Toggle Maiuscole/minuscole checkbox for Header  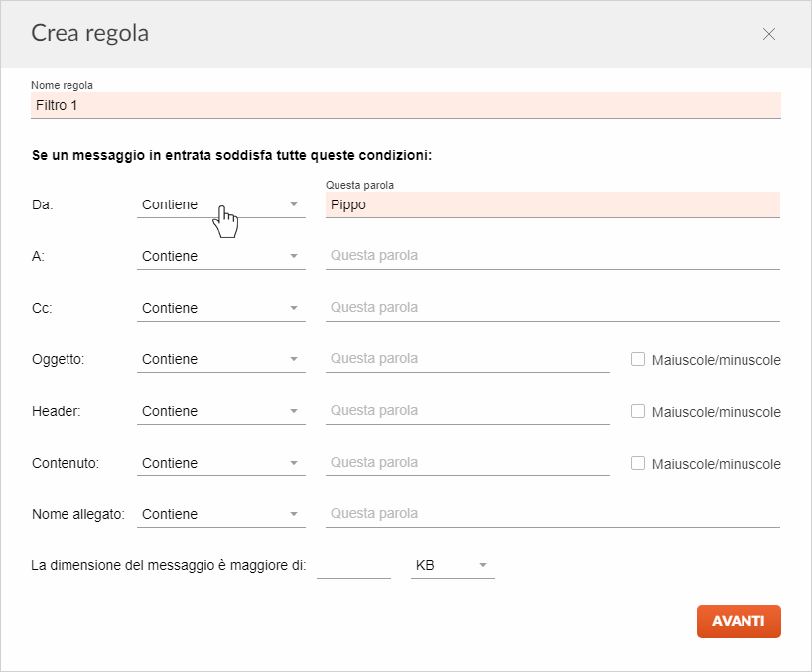click(x=638, y=411)
